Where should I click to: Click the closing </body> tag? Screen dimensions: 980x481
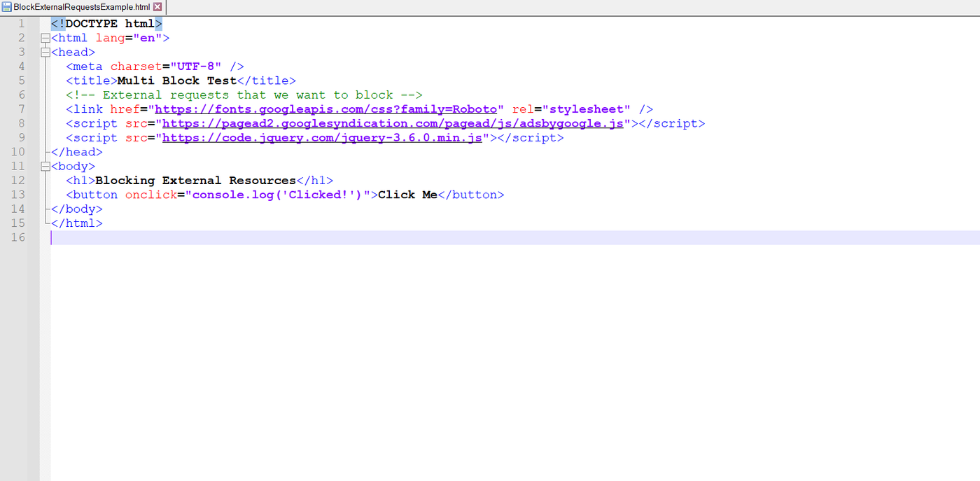(x=77, y=209)
